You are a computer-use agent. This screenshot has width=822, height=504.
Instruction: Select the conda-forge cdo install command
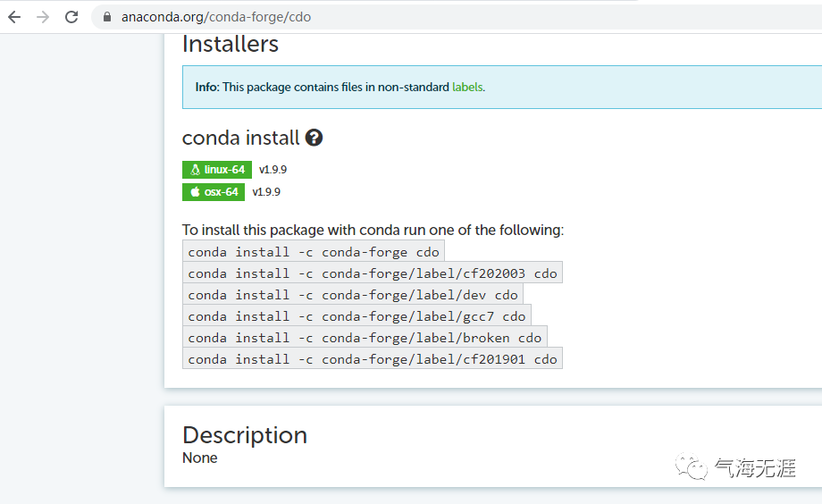[x=313, y=252]
